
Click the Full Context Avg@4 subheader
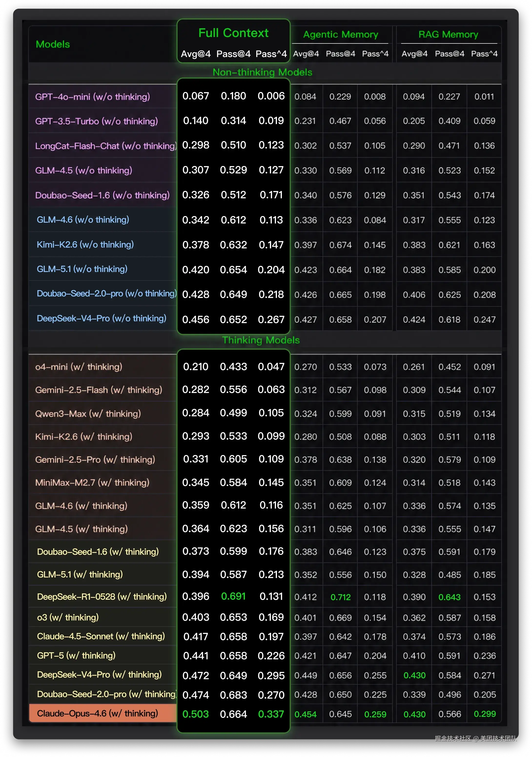click(196, 54)
